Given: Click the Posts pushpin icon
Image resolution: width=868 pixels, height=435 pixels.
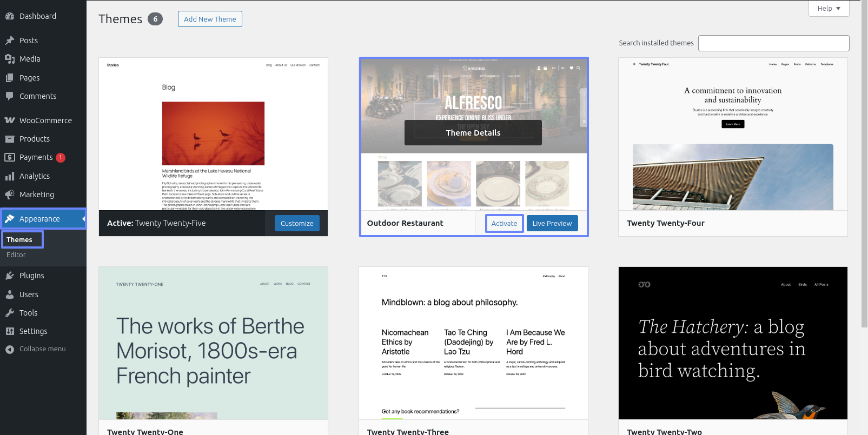Looking at the screenshot, I should coord(10,41).
